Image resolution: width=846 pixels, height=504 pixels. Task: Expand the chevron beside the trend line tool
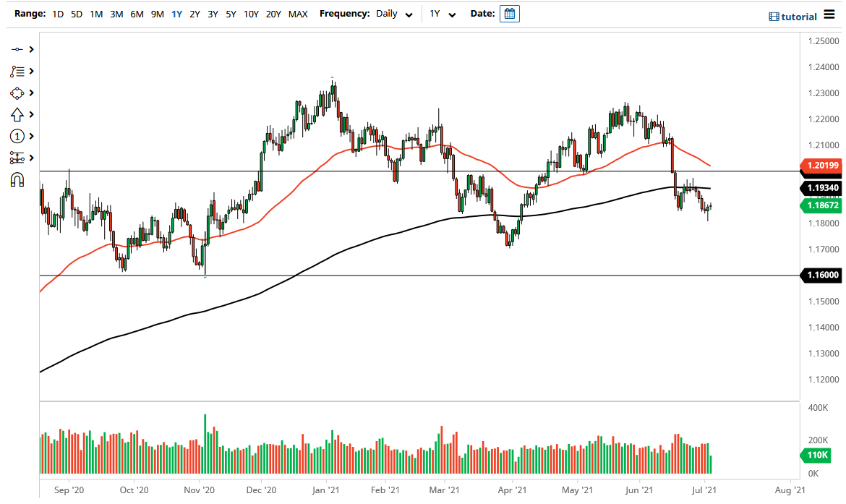coord(32,49)
